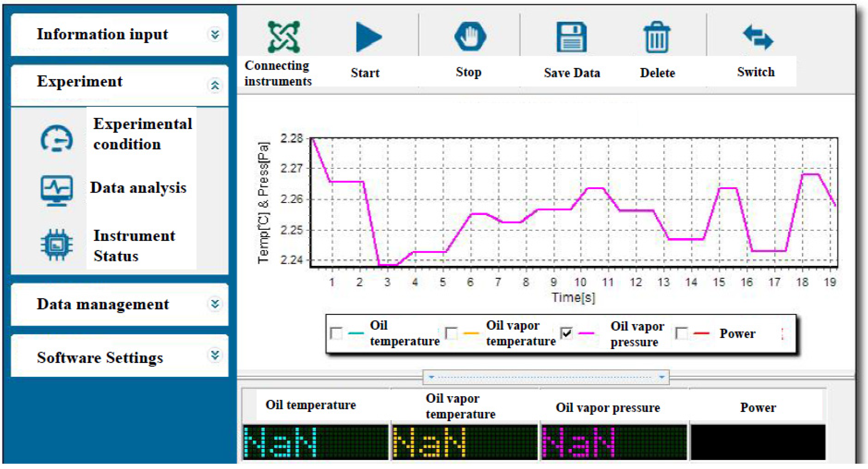Click the Oil vapor pressure readout display

point(614,442)
